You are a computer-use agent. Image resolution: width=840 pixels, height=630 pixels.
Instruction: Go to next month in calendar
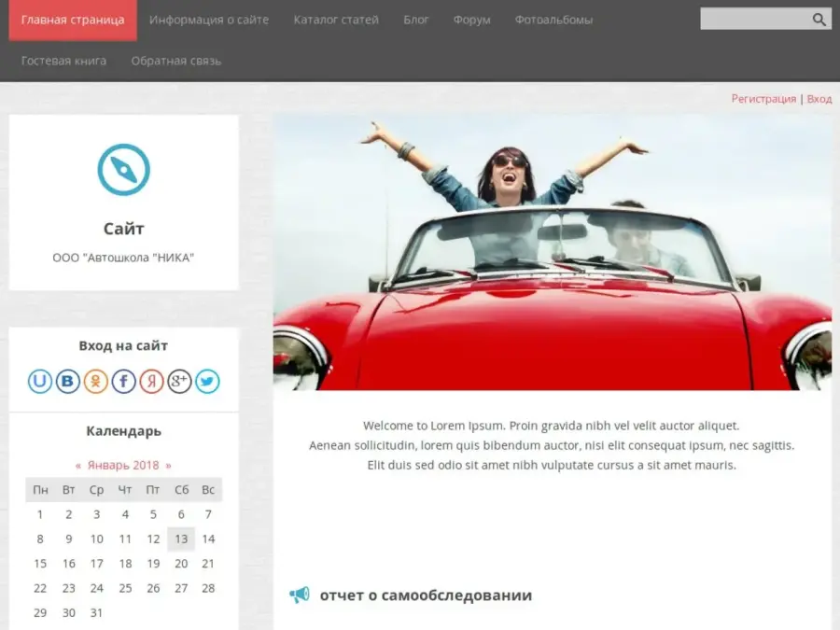click(168, 465)
